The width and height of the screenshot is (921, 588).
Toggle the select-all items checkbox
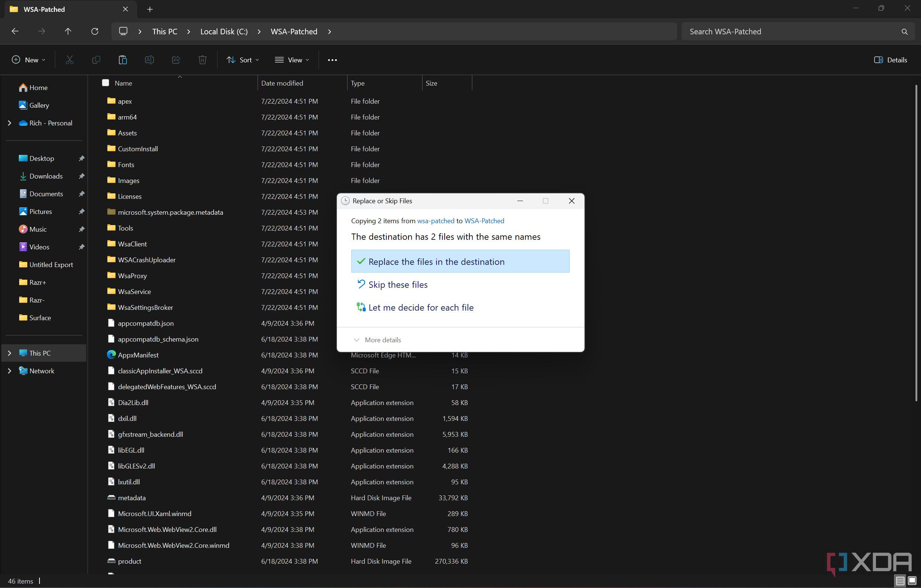coord(106,83)
